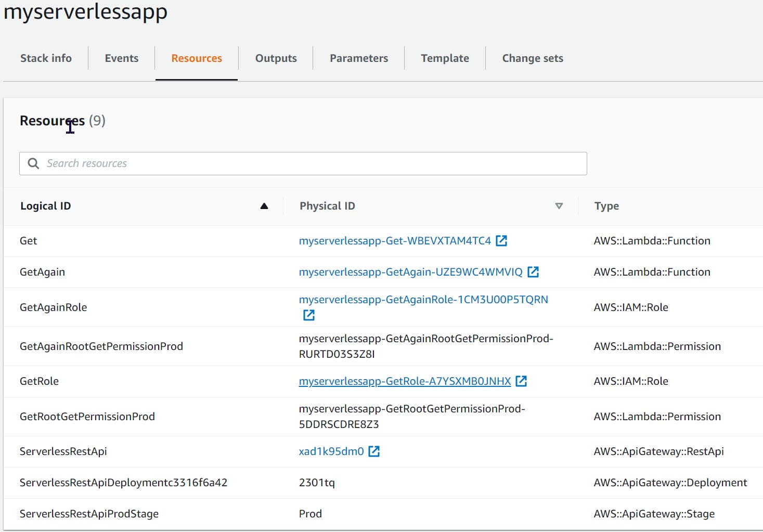This screenshot has height=532, width=763.
Task: Click physical ID ending RURTD03S3Z8I
Action: tap(426, 346)
